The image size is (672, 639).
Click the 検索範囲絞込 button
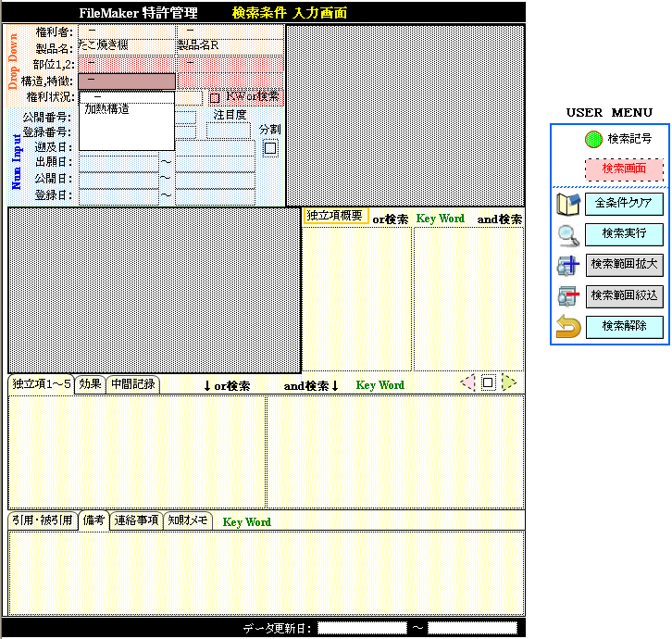tap(624, 296)
